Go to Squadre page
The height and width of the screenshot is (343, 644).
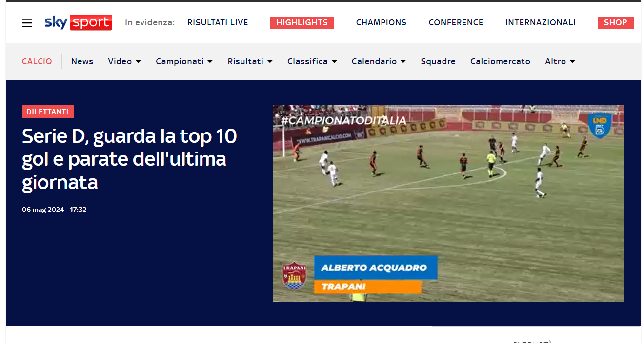point(438,61)
